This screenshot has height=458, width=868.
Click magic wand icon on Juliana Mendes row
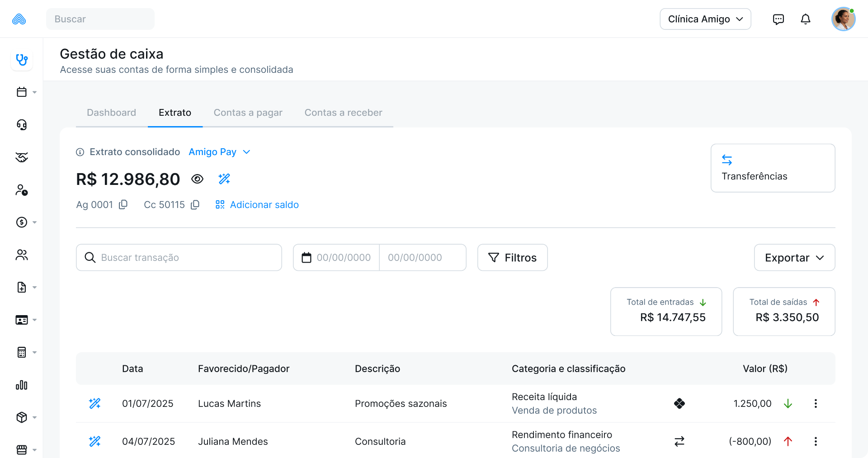[95, 441]
